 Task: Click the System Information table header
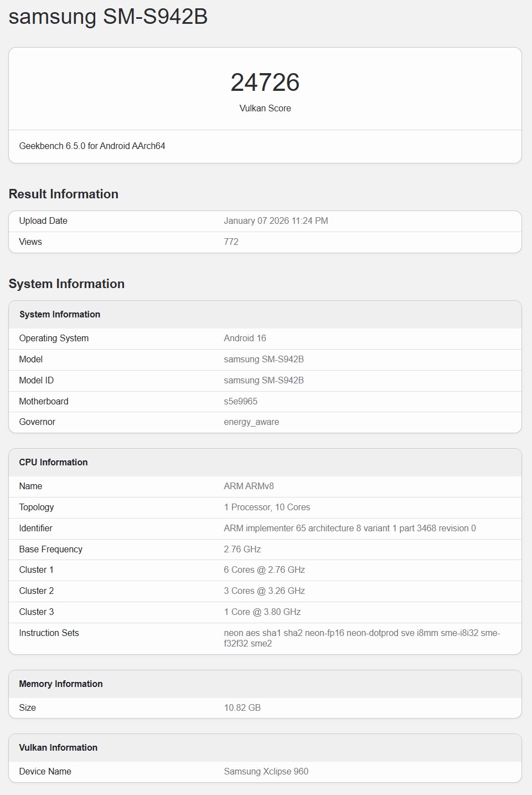click(60, 315)
